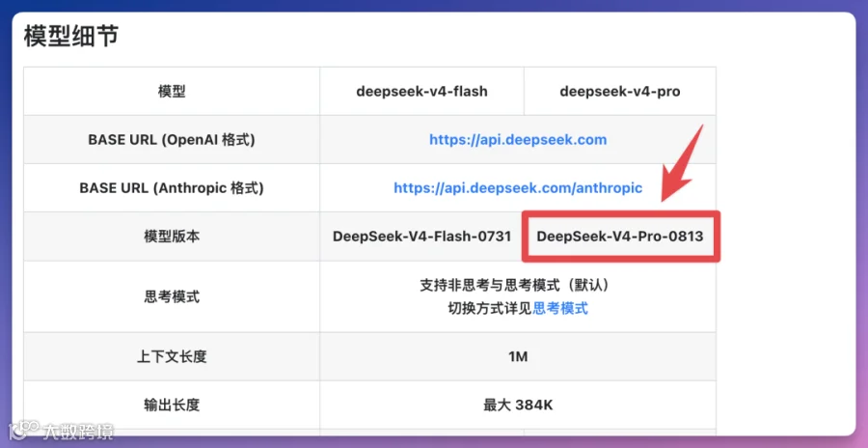The height and width of the screenshot is (448, 868).
Task: Click the 思考模式 row label
Action: [x=172, y=296]
